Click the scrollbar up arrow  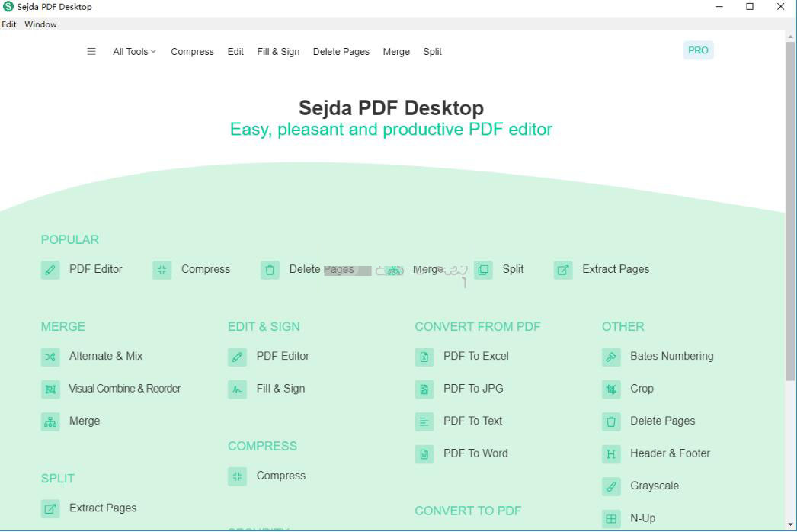[x=790, y=37]
